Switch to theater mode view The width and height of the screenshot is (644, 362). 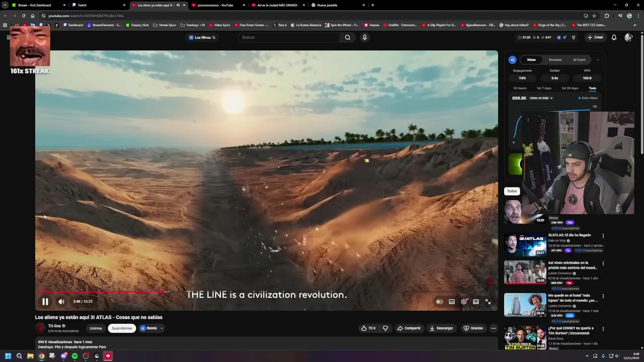tap(476, 302)
